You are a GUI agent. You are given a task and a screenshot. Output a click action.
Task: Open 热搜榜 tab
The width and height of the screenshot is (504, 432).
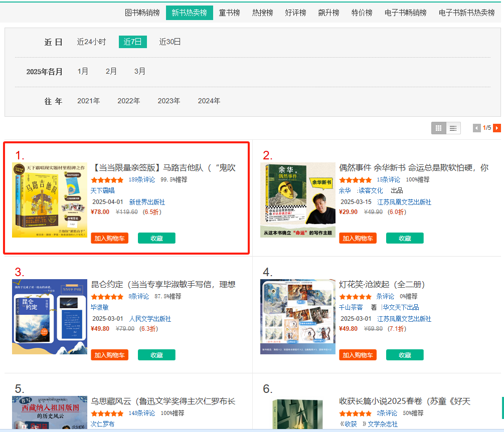[263, 13]
